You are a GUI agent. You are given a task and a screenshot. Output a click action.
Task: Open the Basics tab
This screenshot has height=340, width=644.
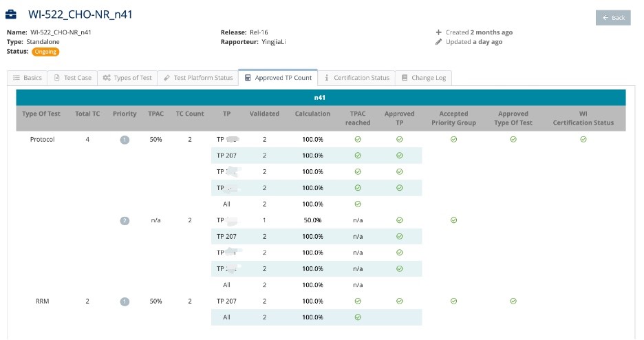pos(28,78)
